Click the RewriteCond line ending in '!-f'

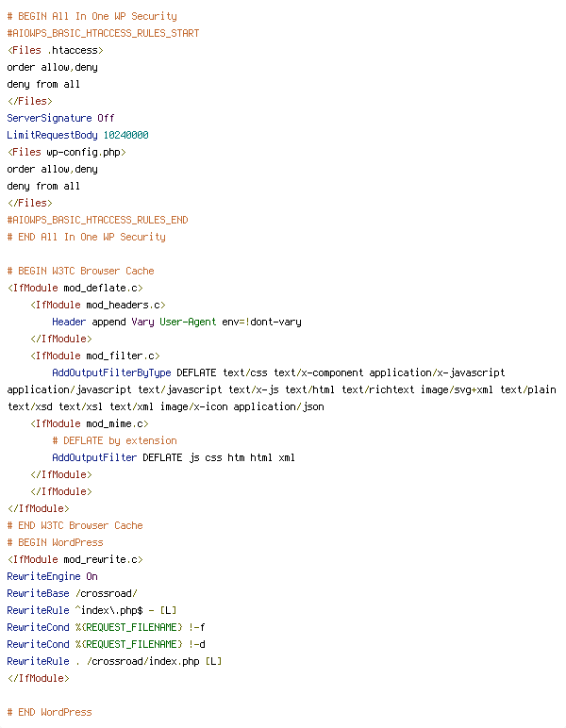pos(107,627)
